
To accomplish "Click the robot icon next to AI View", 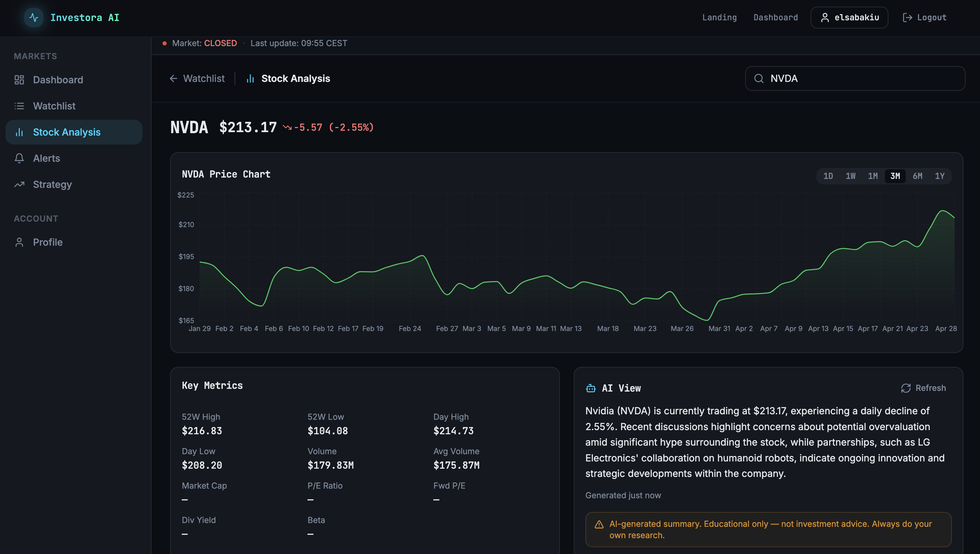I will tap(591, 388).
